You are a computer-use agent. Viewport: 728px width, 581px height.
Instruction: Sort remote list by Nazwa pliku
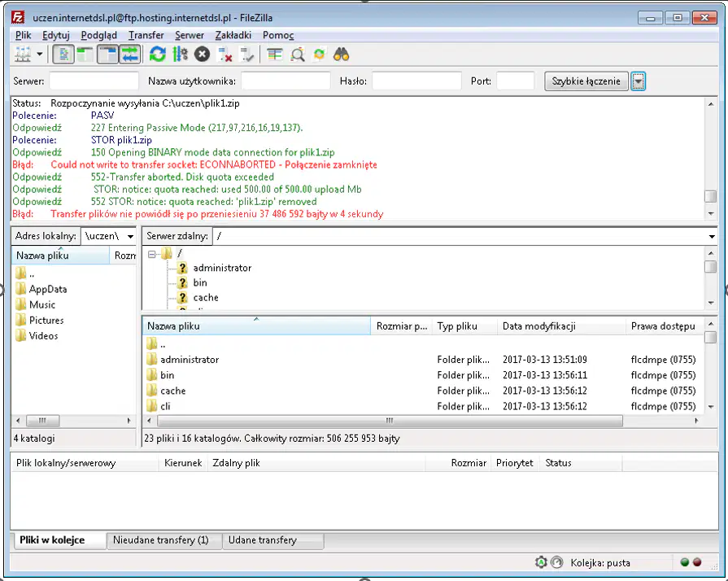257,326
